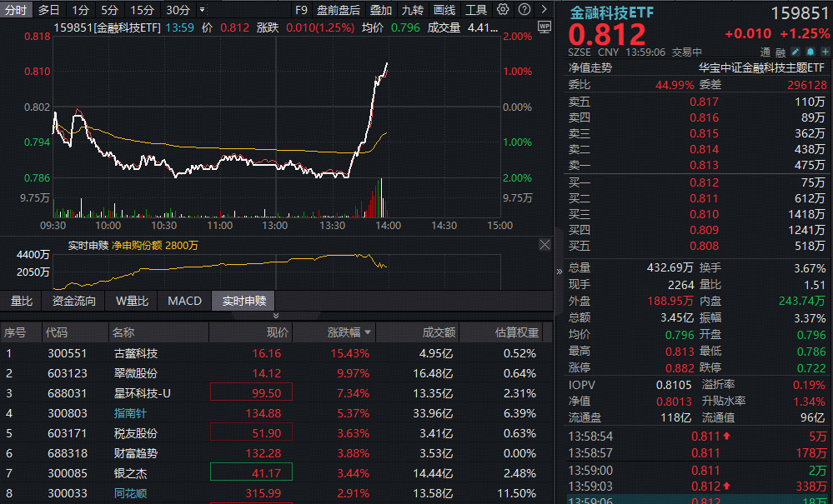Click the pencil edit icon beside the quote
Viewport: 833px width, 504px height.
coord(795,52)
